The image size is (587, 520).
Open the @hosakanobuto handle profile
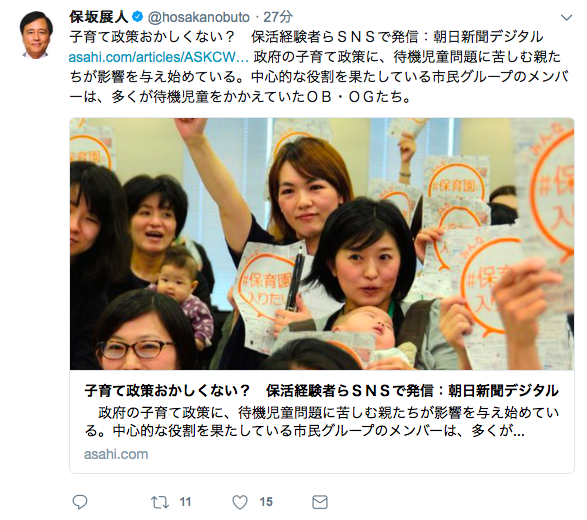(x=199, y=17)
